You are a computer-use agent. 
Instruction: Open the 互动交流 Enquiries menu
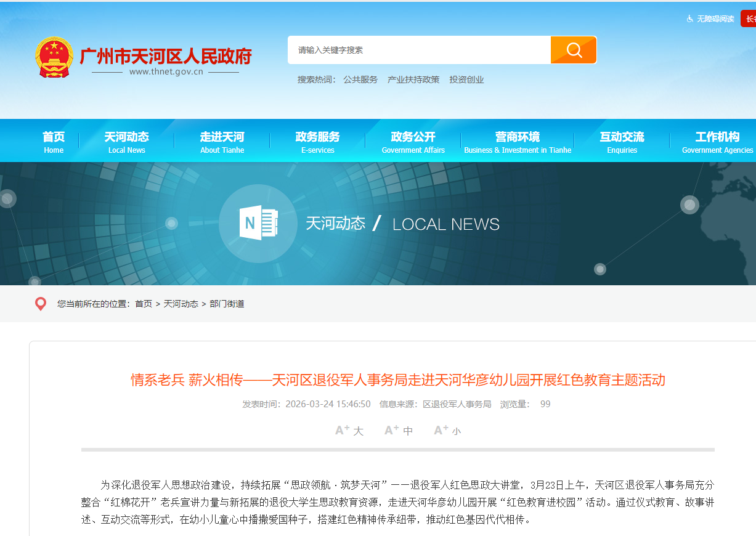pos(622,142)
